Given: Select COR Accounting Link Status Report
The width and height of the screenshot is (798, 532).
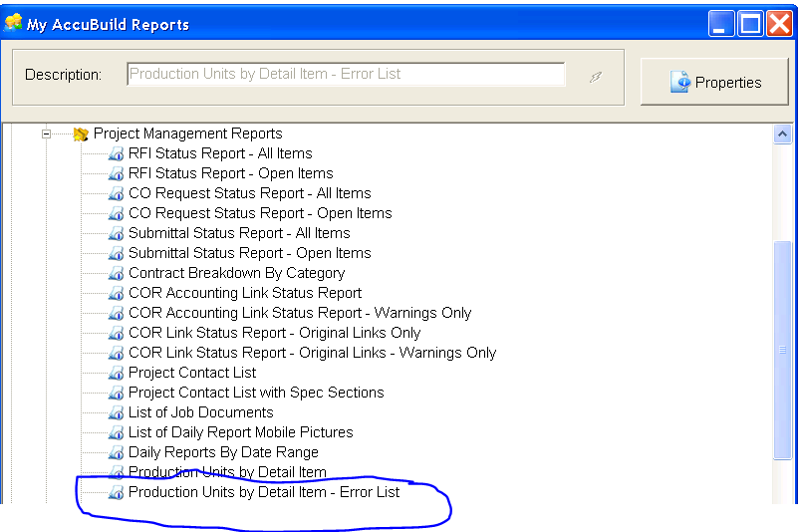Looking at the screenshot, I should pyautogui.click(x=245, y=293).
